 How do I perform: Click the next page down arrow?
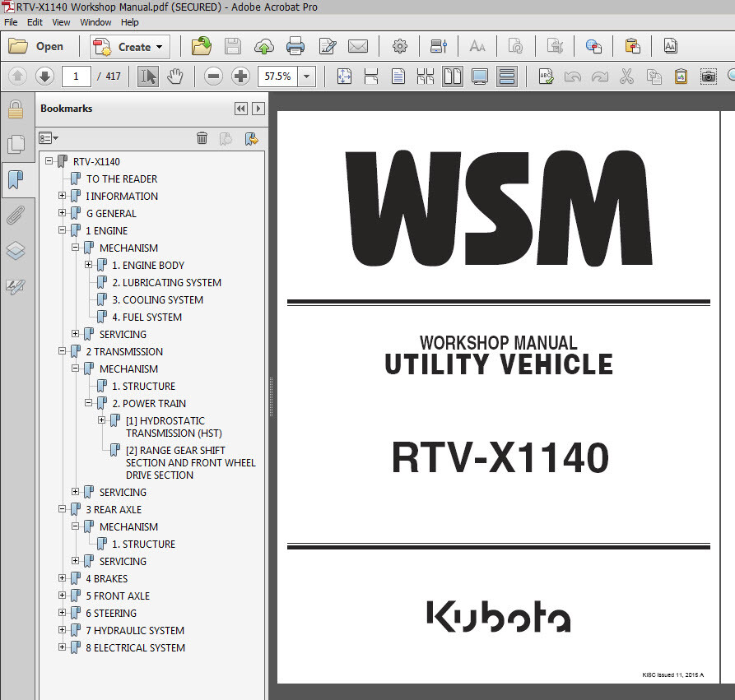[45, 76]
